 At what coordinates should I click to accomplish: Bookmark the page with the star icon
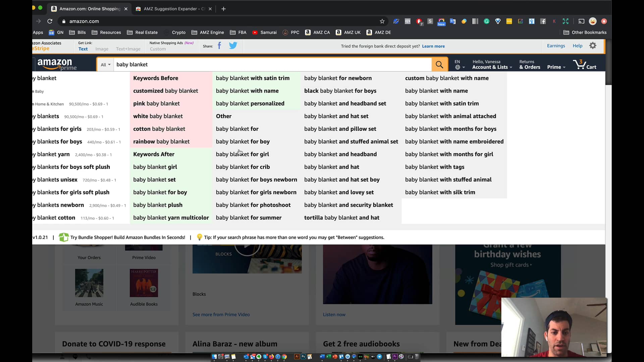382,21
